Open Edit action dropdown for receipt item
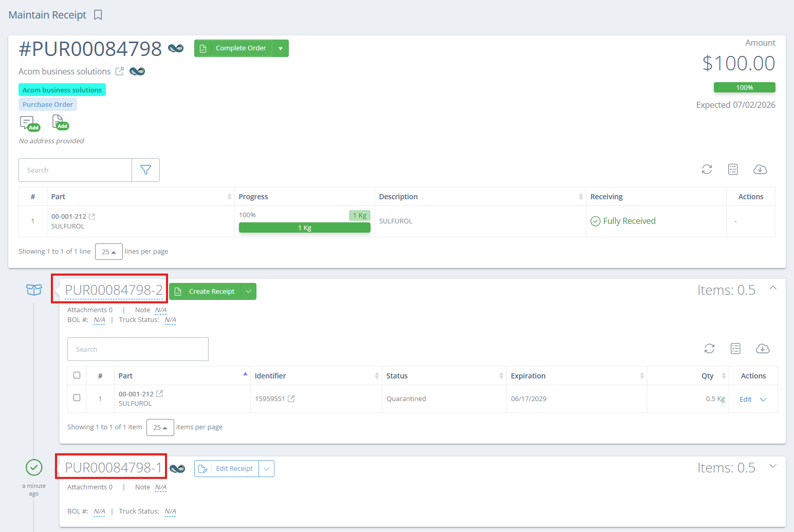This screenshot has width=794, height=532. tap(763, 400)
